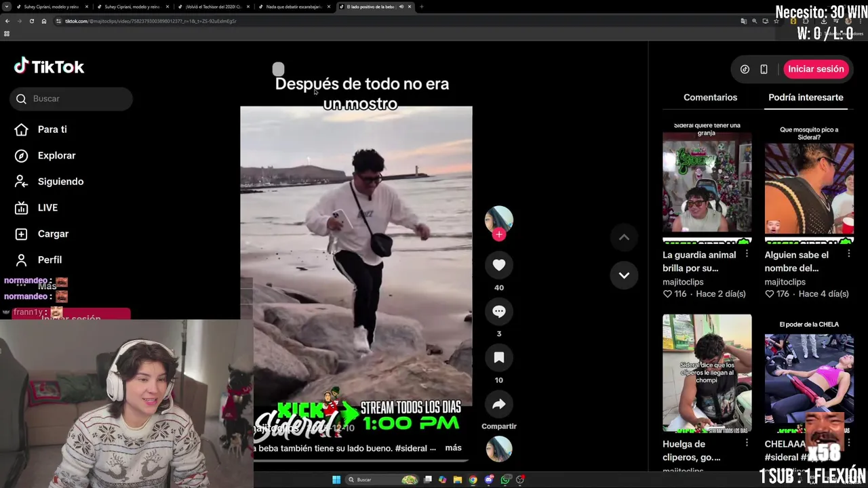Open the creator avatar above the like button

pos(499,220)
